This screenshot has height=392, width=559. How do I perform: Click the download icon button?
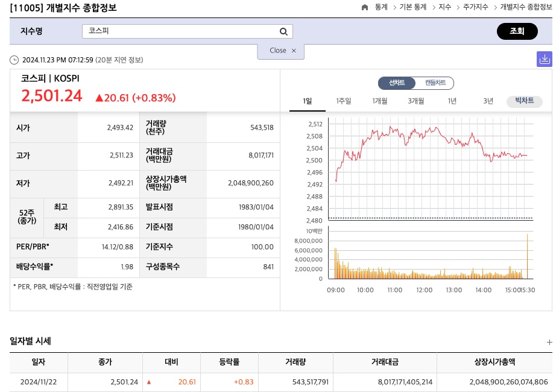point(545,59)
